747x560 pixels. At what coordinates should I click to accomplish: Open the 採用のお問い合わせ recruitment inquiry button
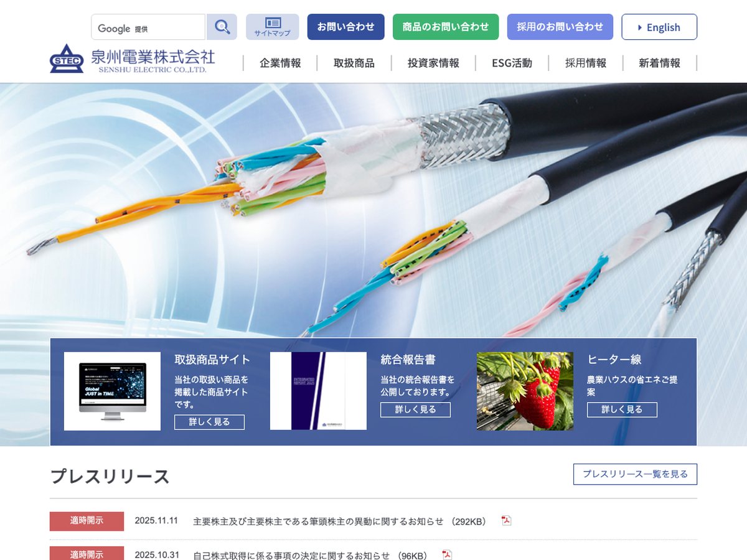(560, 27)
